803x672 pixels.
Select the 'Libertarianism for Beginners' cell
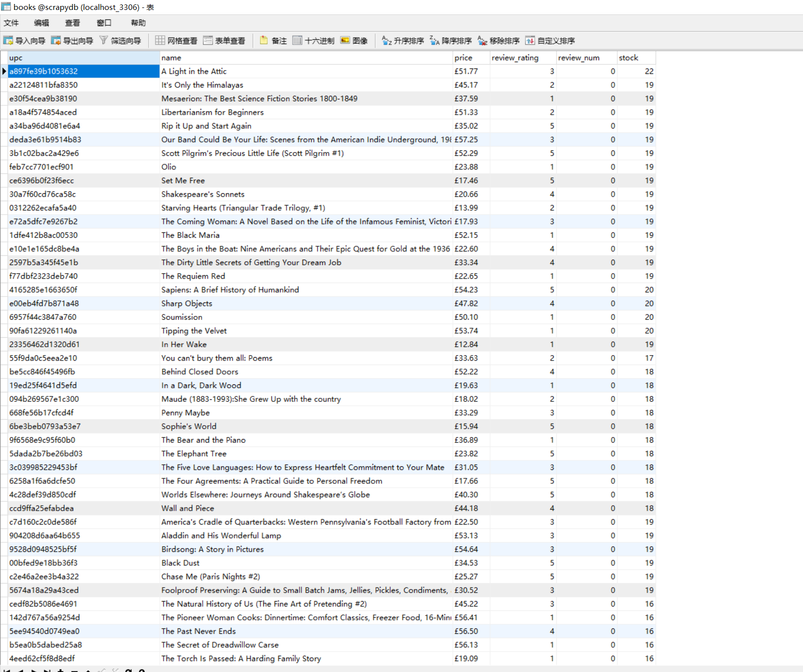[306, 112]
